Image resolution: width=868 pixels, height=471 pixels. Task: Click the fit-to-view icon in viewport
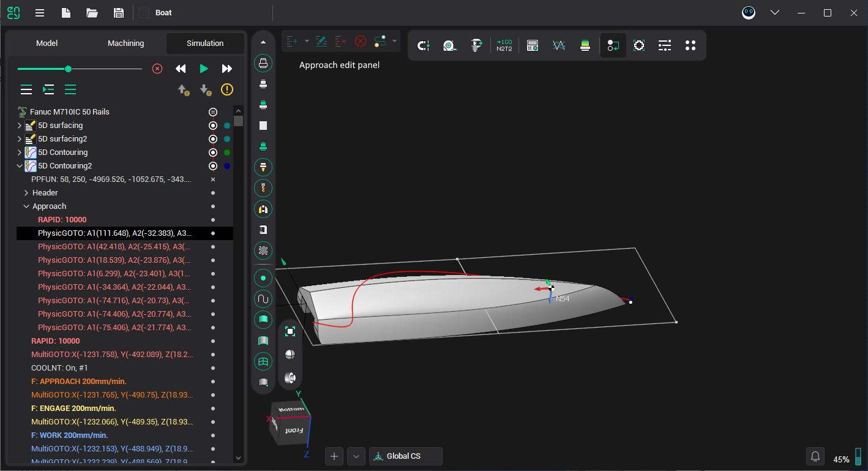(x=290, y=331)
